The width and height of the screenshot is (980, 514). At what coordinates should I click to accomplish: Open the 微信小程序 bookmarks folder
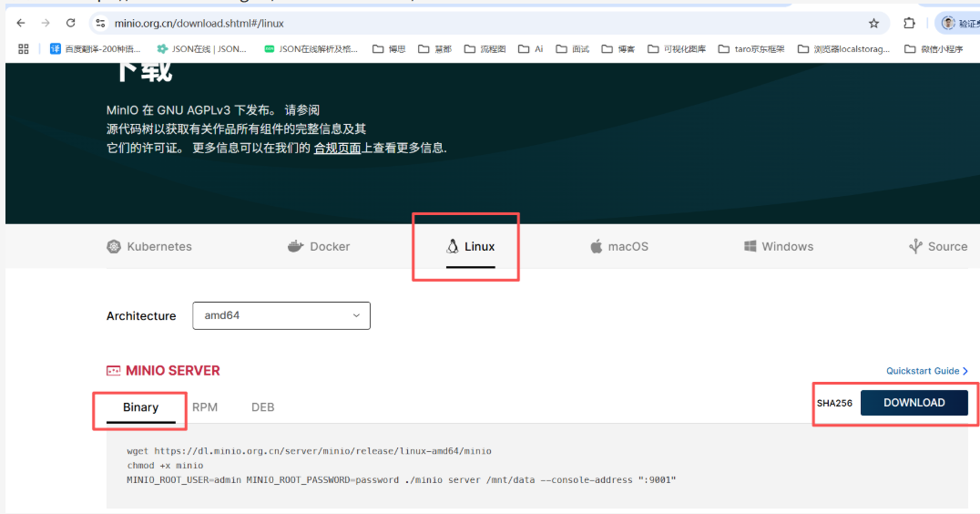(x=934, y=49)
